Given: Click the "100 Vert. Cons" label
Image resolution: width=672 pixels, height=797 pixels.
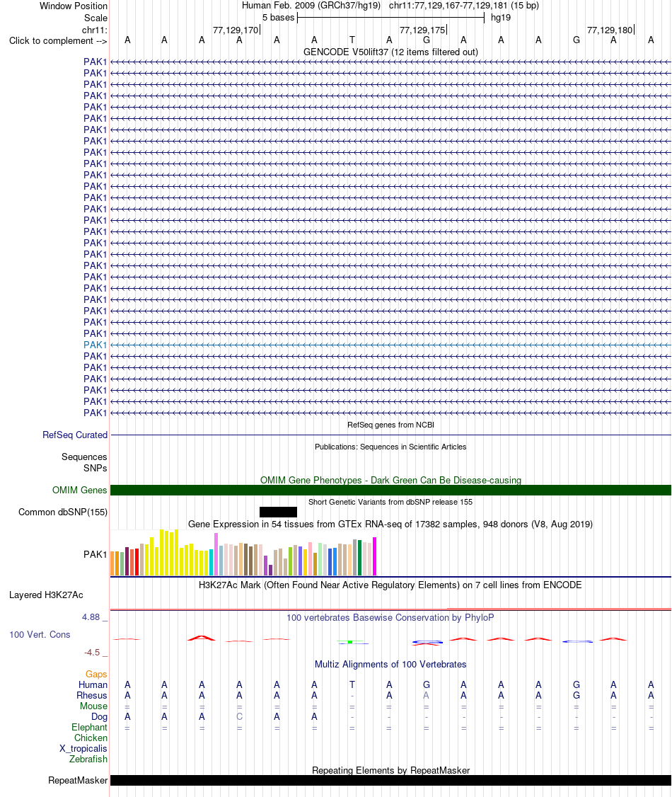Looking at the screenshot, I should click(x=40, y=635).
